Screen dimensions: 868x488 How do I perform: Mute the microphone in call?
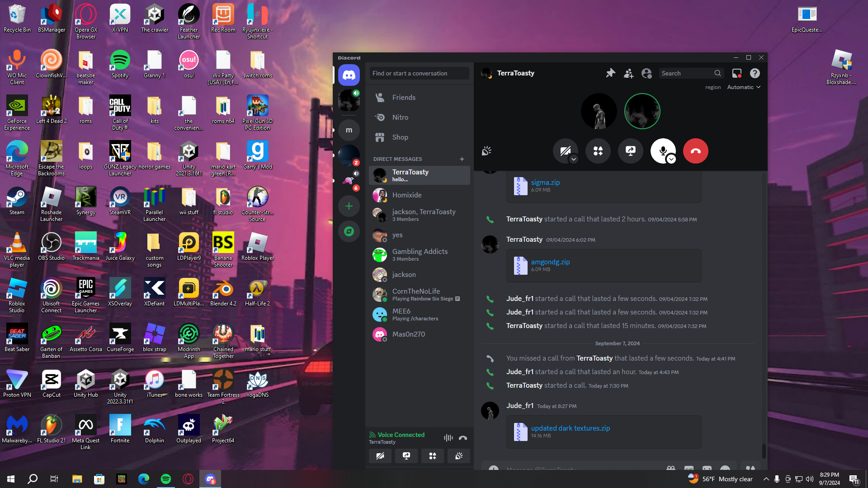662,150
